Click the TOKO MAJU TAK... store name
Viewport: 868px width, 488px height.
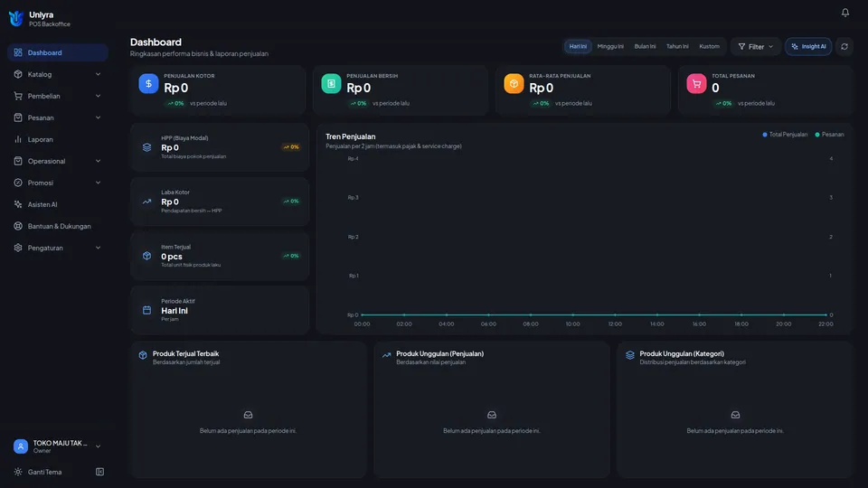coord(60,443)
